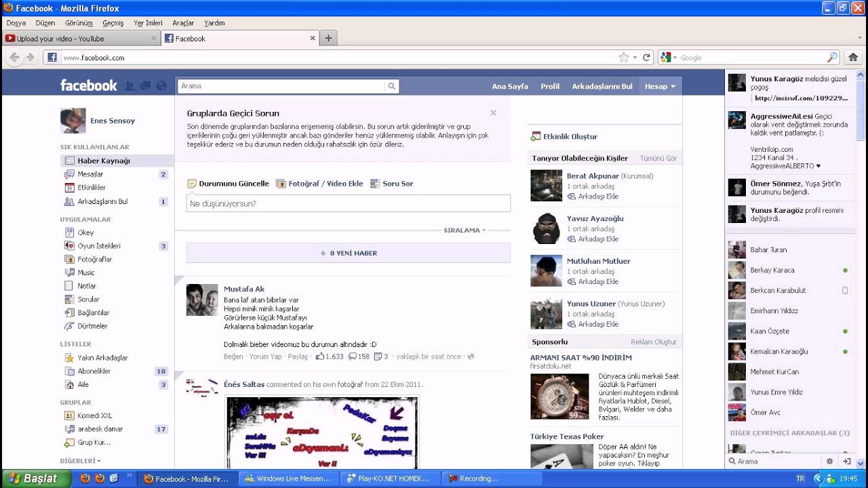Open notifications globe icon in header

pos(161,86)
